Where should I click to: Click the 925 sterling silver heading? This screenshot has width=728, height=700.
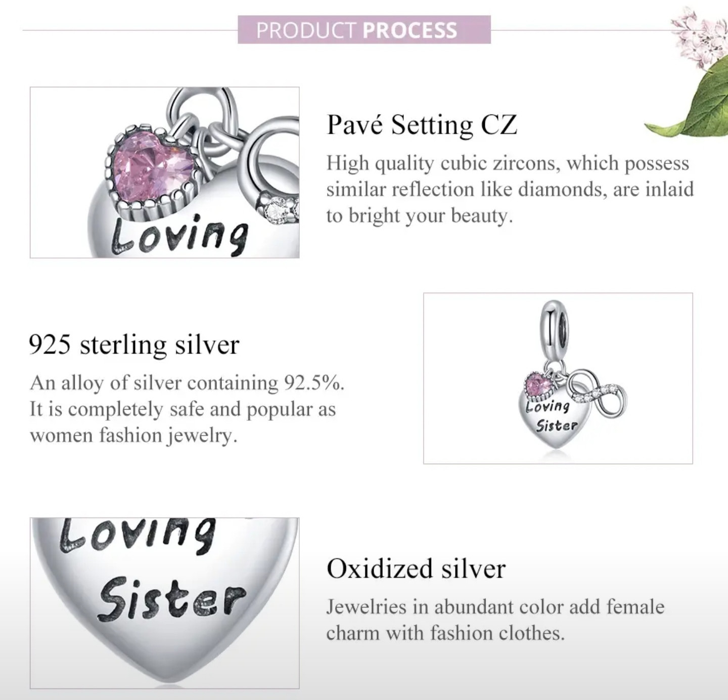pos(134,345)
